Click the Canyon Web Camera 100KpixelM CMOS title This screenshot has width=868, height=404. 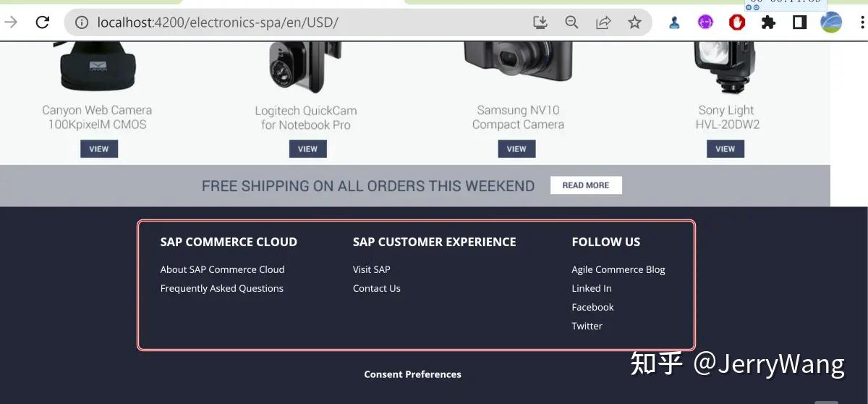[97, 117]
